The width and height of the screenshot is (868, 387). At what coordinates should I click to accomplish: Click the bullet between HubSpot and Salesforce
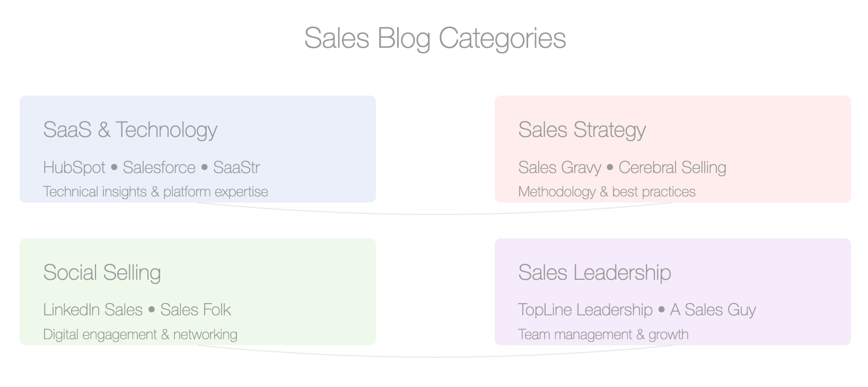pyautogui.click(x=114, y=168)
